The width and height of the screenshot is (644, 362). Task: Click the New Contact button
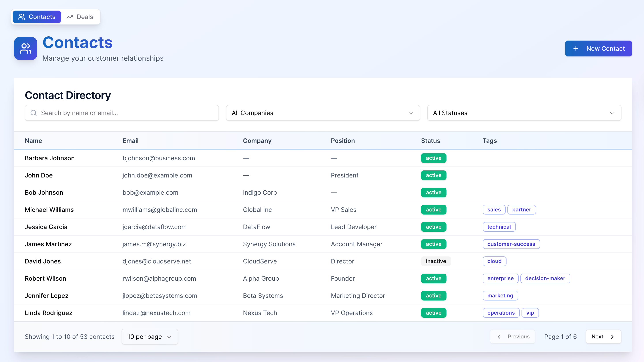(x=598, y=49)
